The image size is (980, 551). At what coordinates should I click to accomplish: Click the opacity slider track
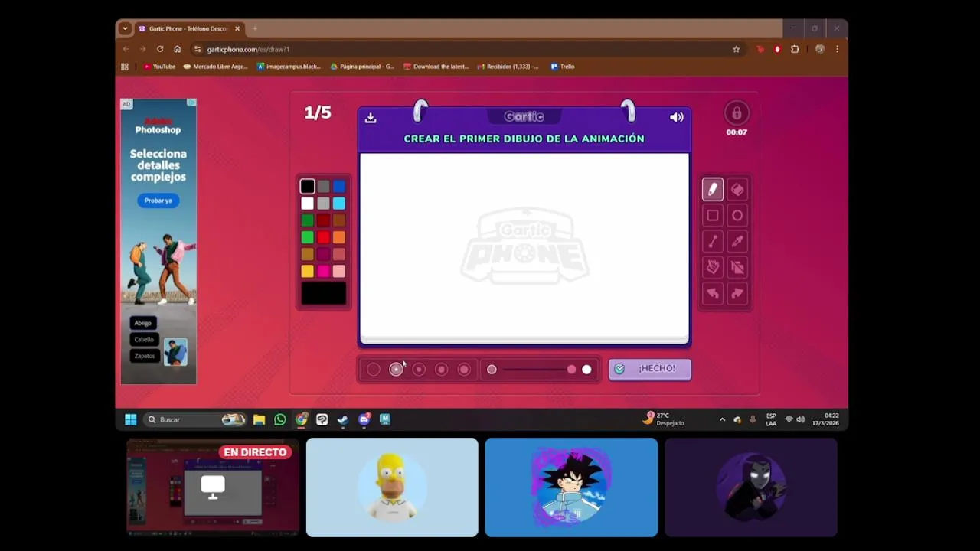539,370
